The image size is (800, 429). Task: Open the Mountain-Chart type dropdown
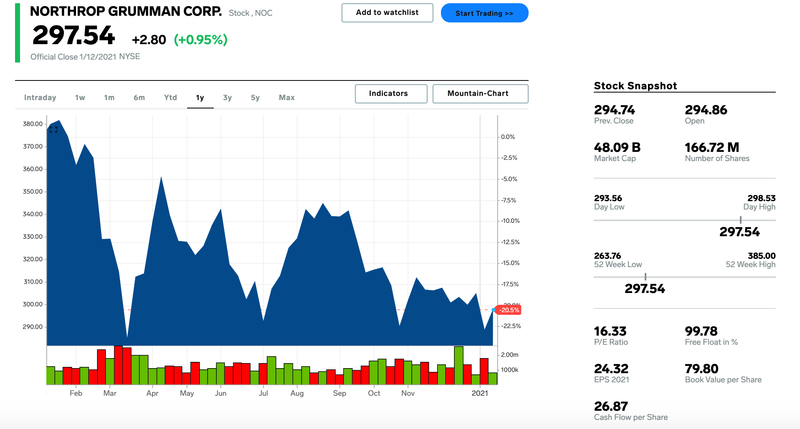point(481,94)
